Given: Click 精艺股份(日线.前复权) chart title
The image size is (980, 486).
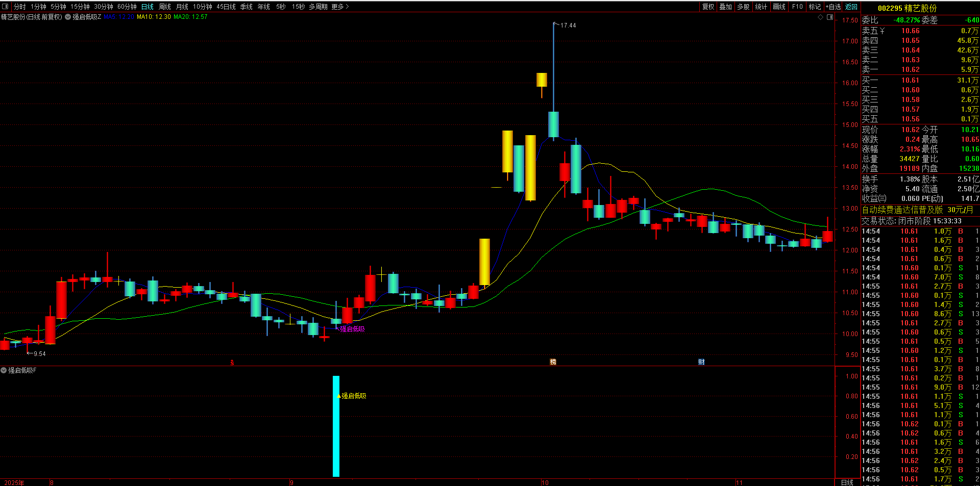Looking at the screenshot, I should 32,17.
